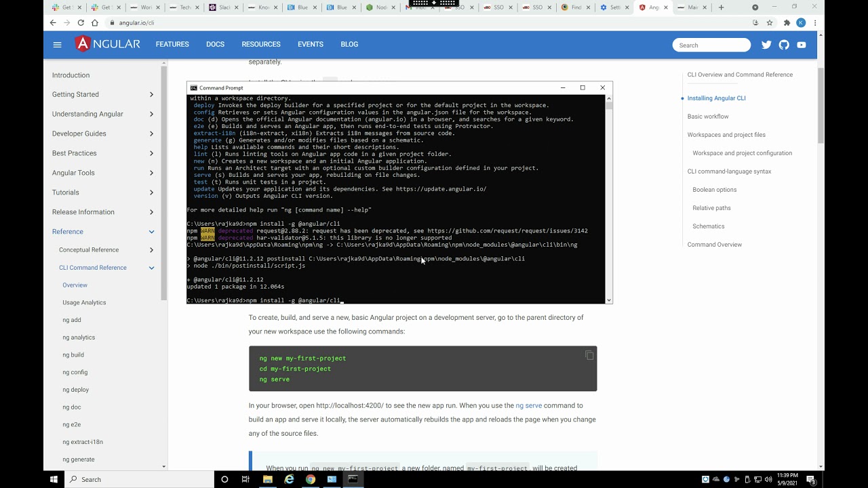Image resolution: width=868 pixels, height=488 pixels.
Task: Open the Windows notification center
Action: (x=811, y=479)
